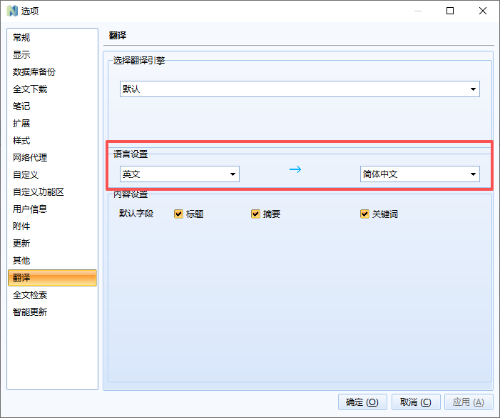Toggle the 摘要 checkbox

pyautogui.click(x=255, y=214)
